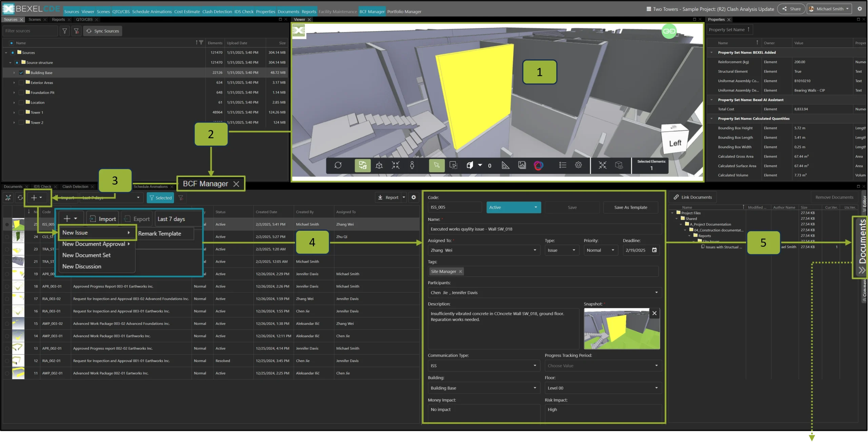Click the Filter sources input field

(30, 31)
